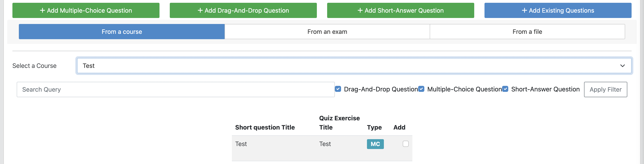
Task: Switch to the From an exam tab
Action: click(x=327, y=32)
